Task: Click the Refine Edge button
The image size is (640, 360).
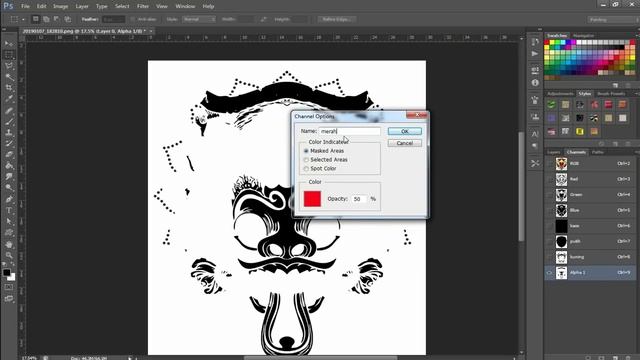Action: (337, 19)
